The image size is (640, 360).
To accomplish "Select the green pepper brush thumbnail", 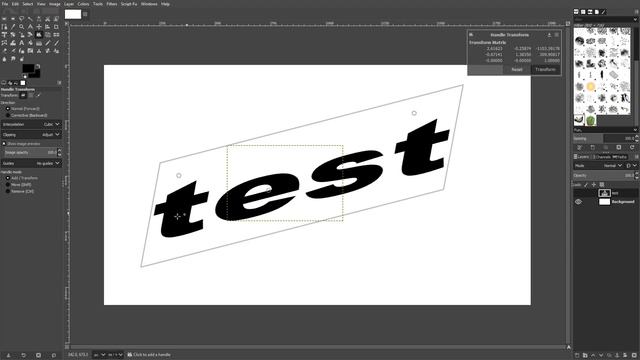I will (591, 120).
